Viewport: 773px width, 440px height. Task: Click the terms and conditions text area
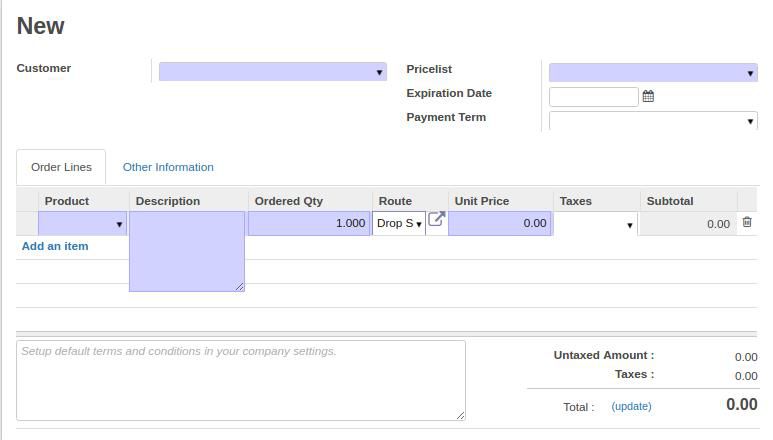coord(241,380)
